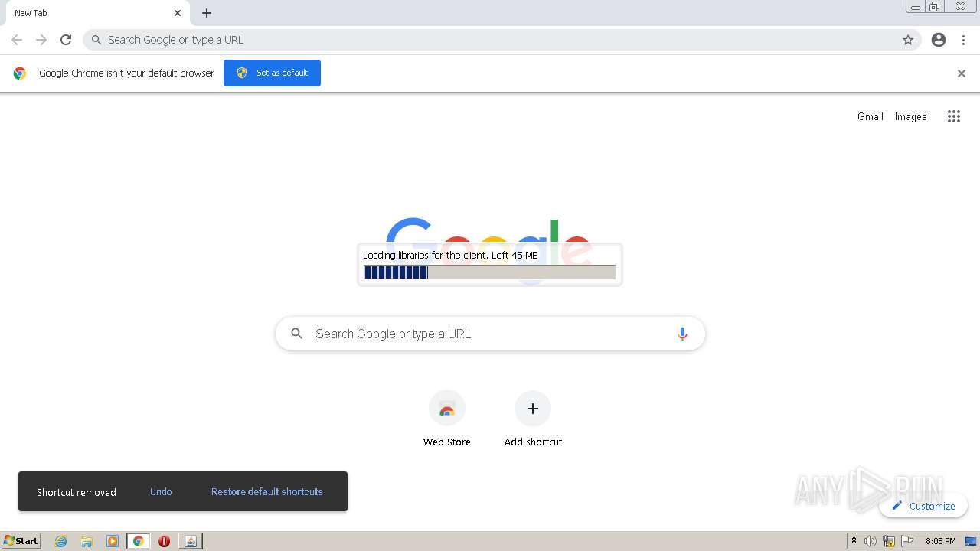Click the browser forward arrow
The image size is (980, 551).
(x=41, y=40)
